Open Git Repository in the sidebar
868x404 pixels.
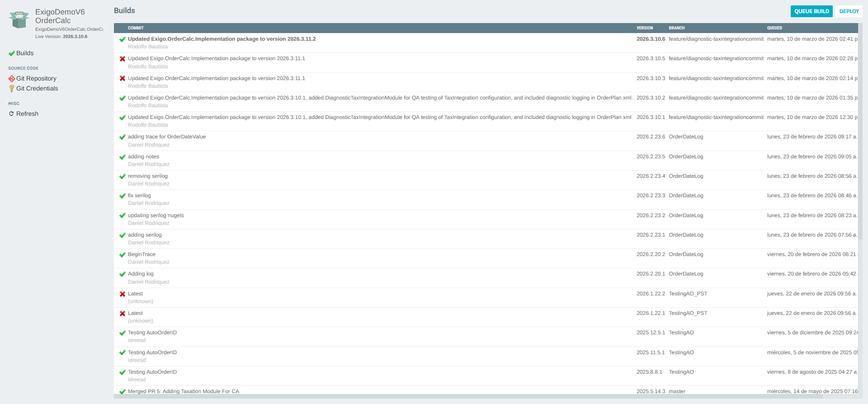click(x=36, y=79)
